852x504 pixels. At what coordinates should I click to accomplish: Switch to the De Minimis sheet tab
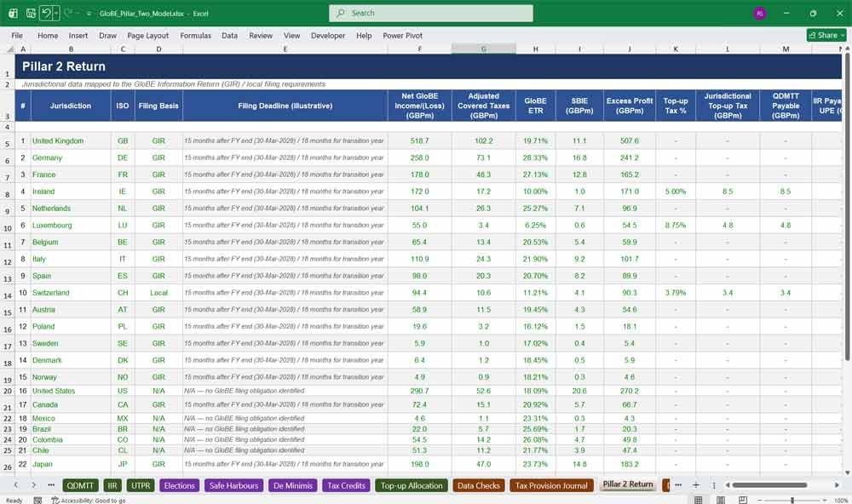coord(293,485)
